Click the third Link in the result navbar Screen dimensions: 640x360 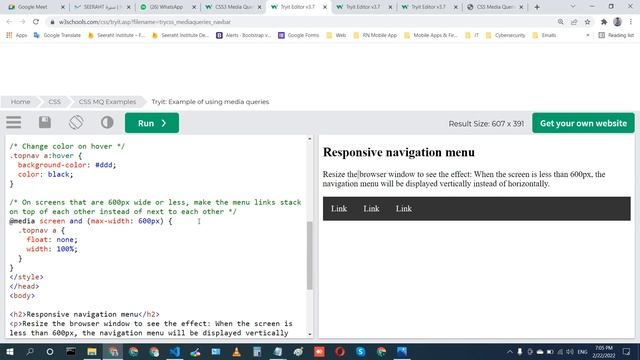point(403,209)
